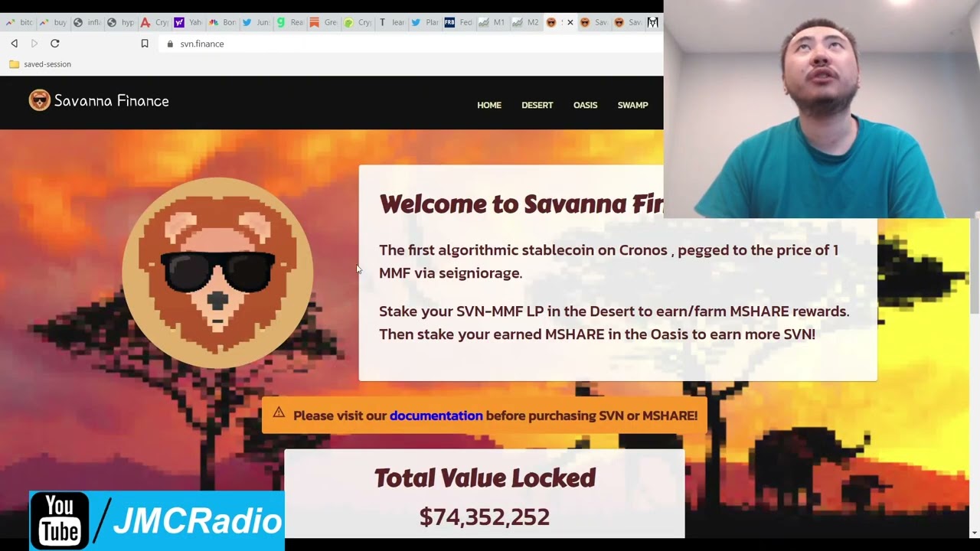Screen dimensions: 980x551
Task: Switch to the 'lear' browser tab
Action: 390,23
